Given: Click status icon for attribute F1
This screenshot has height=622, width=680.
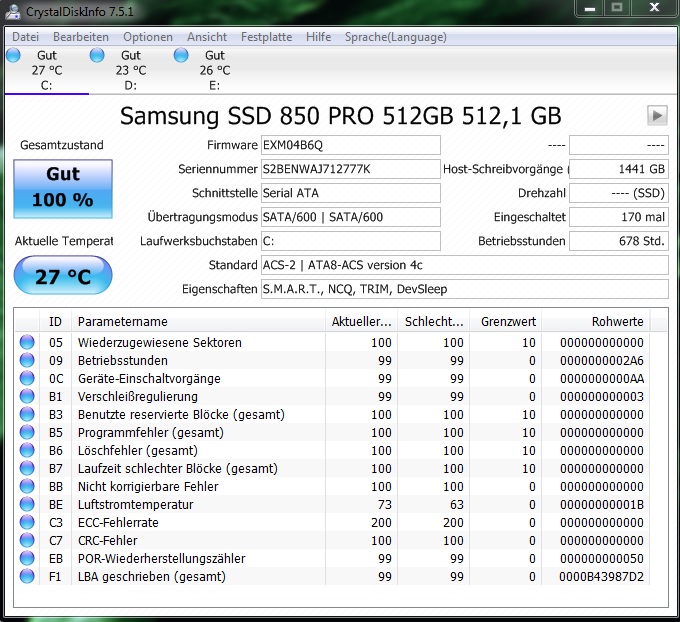Looking at the screenshot, I should tap(27, 576).
